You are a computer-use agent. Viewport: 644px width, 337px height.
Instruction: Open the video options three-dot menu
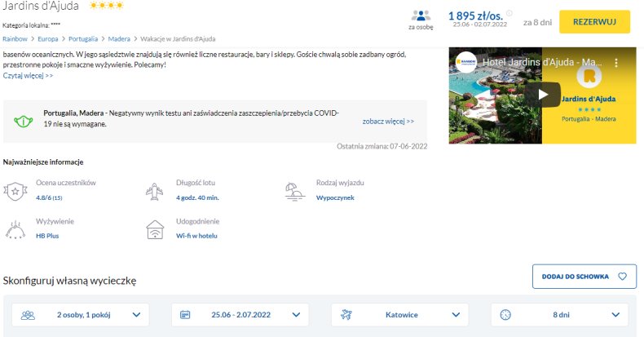[x=615, y=63]
